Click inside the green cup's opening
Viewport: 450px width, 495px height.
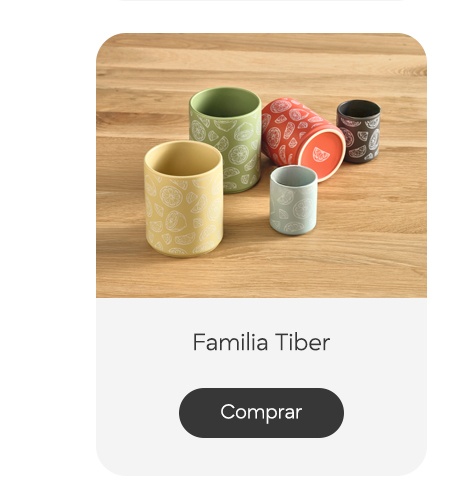tap(225, 102)
